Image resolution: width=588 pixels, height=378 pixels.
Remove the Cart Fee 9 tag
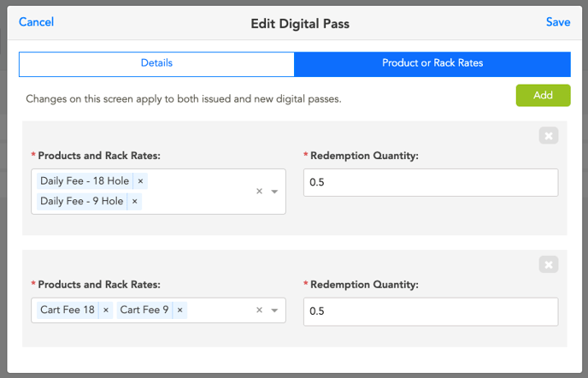click(x=179, y=310)
